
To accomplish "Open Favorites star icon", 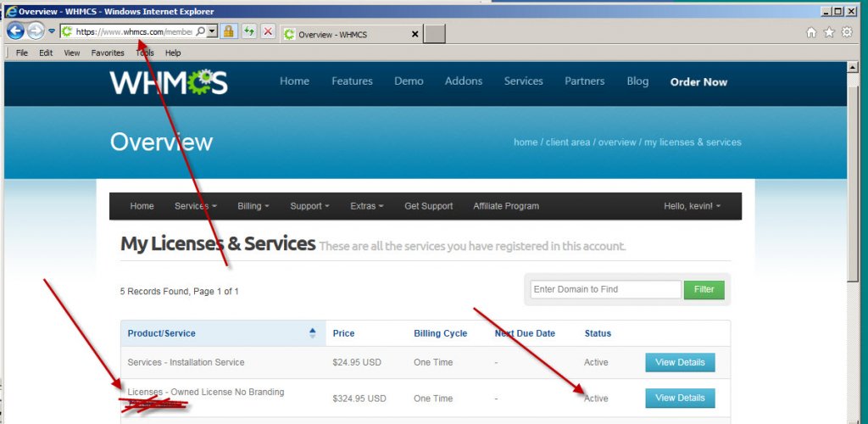I will [x=829, y=33].
